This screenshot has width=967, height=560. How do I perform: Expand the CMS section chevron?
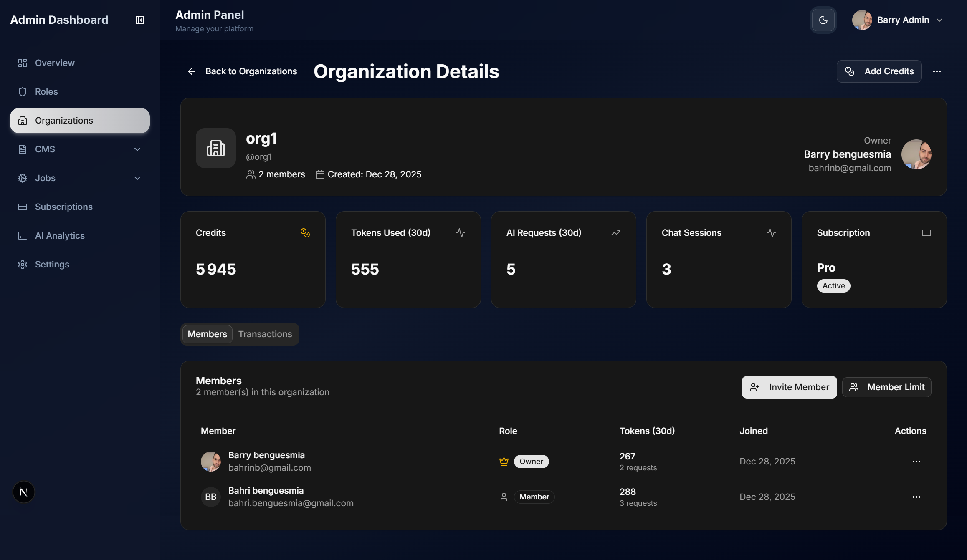pyautogui.click(x=137, y=149)
